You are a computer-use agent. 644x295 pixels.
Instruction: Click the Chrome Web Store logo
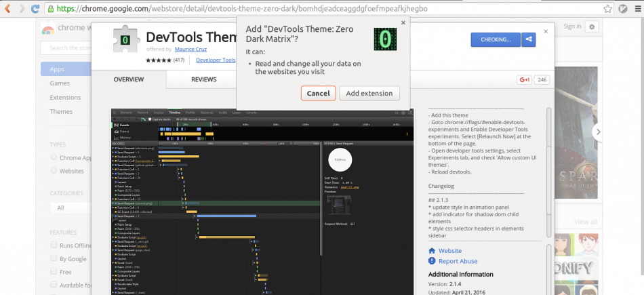click(48, 28)
